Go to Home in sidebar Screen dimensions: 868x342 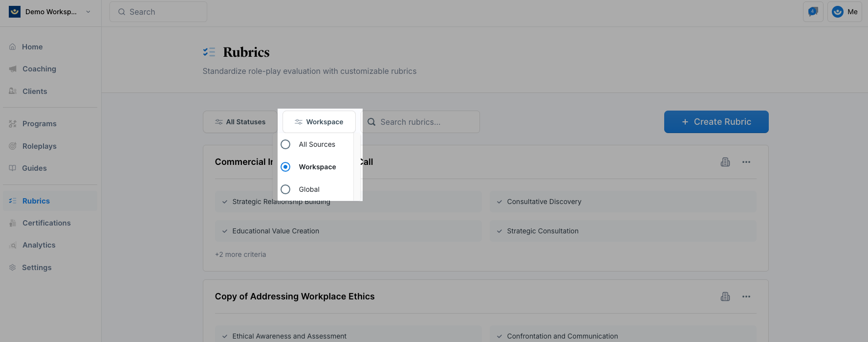coord(50,47)
